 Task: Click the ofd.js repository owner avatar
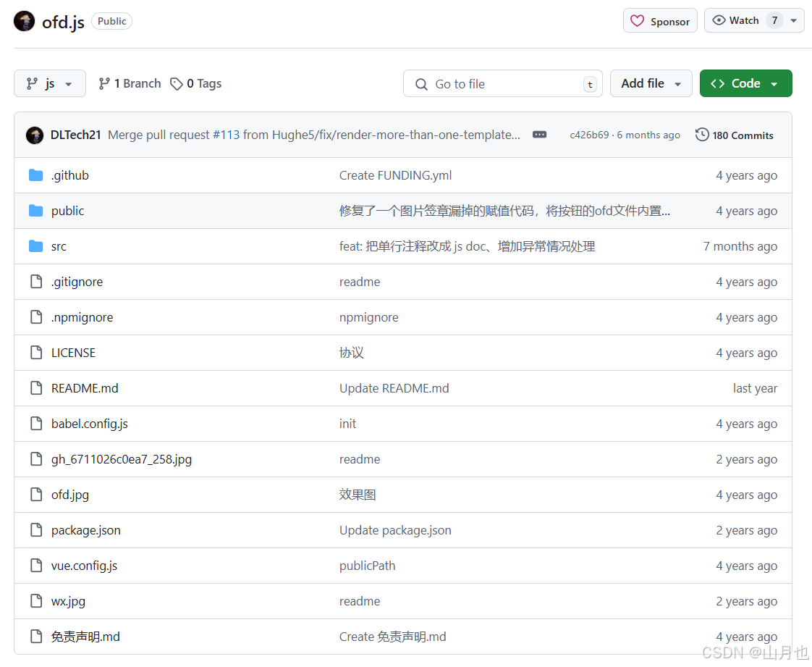click(x=24, y=21)
